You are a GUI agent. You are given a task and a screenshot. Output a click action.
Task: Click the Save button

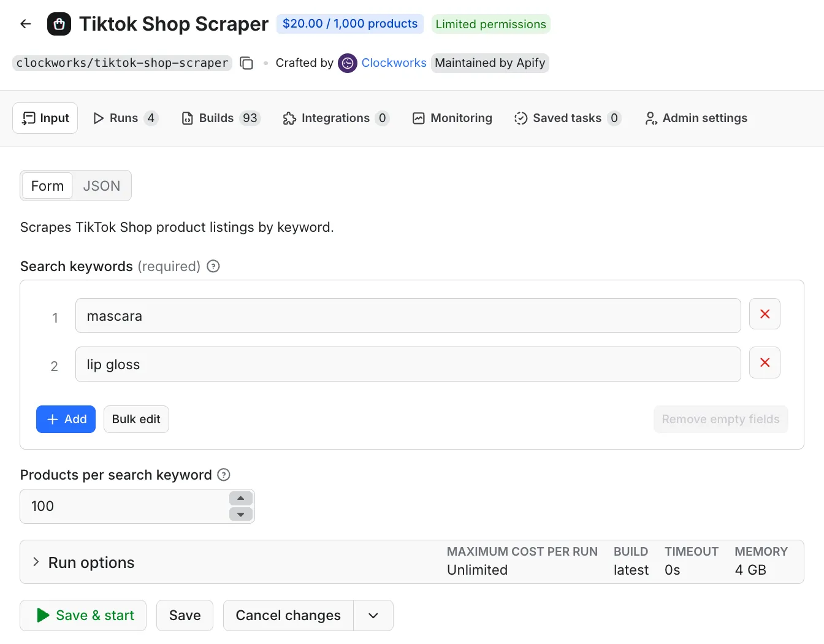point(185,615)
